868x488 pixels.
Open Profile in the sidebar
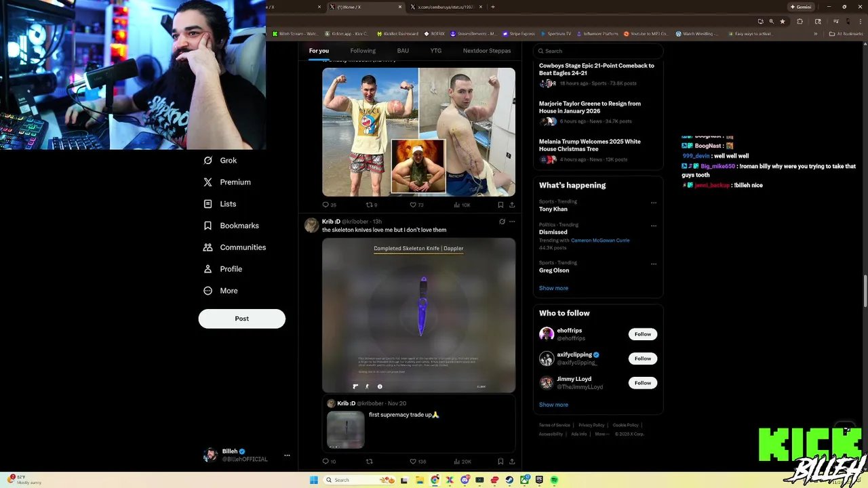tap(222, 269)
